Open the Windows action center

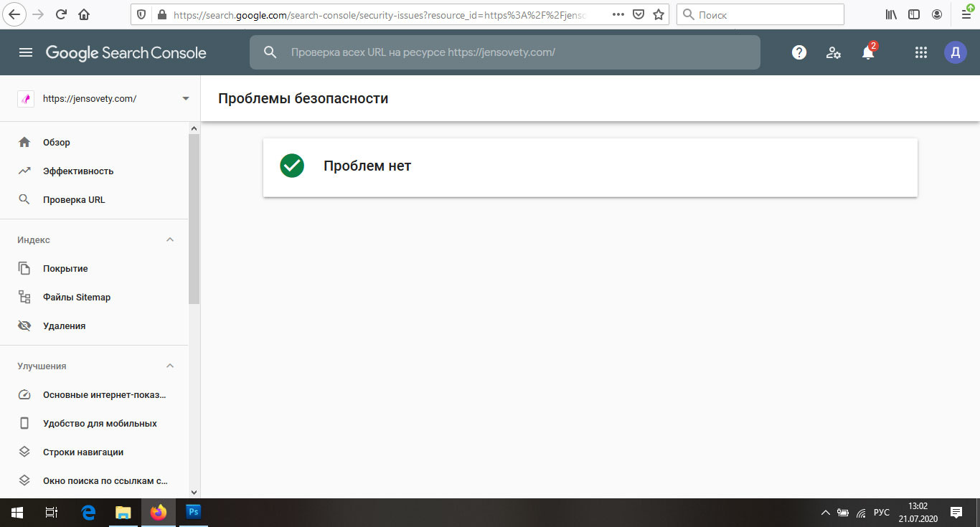coord(956,513)
